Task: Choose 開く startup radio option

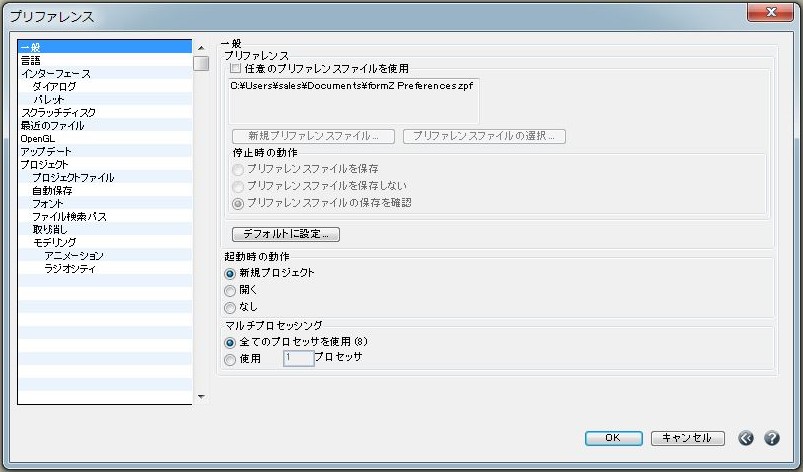Action: point(230,291)
